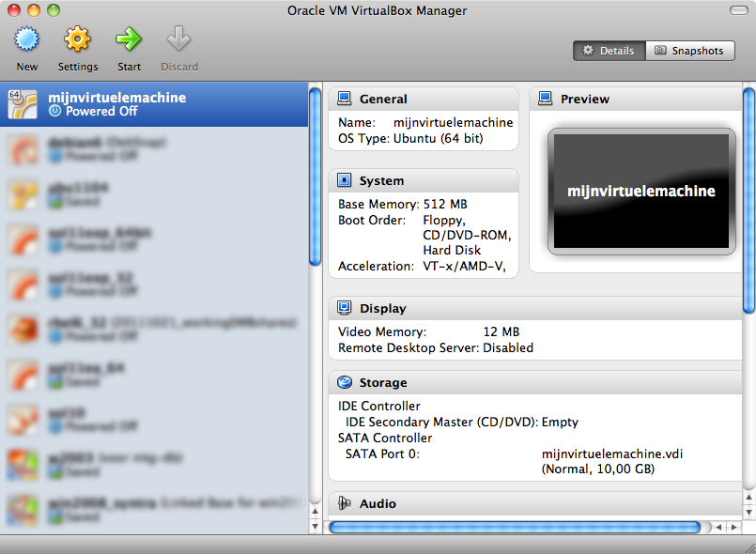The width and height of the screenshot is (756, 554).
Task: Click the VM preview thumbnail screen
Action: (641, 191)
